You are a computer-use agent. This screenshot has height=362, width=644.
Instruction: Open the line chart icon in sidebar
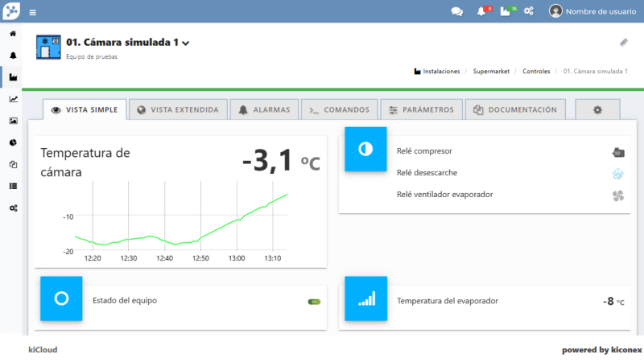pos(13,99)
